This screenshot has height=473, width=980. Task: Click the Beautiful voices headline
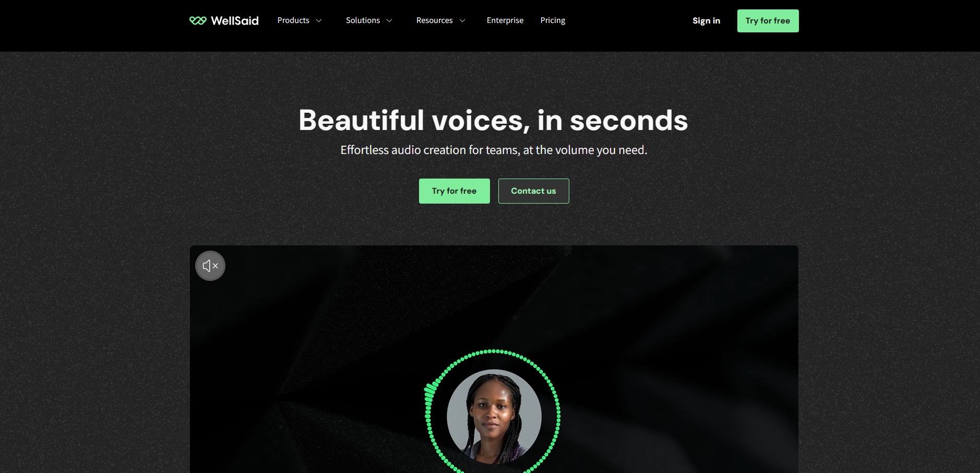pos(493,120)
